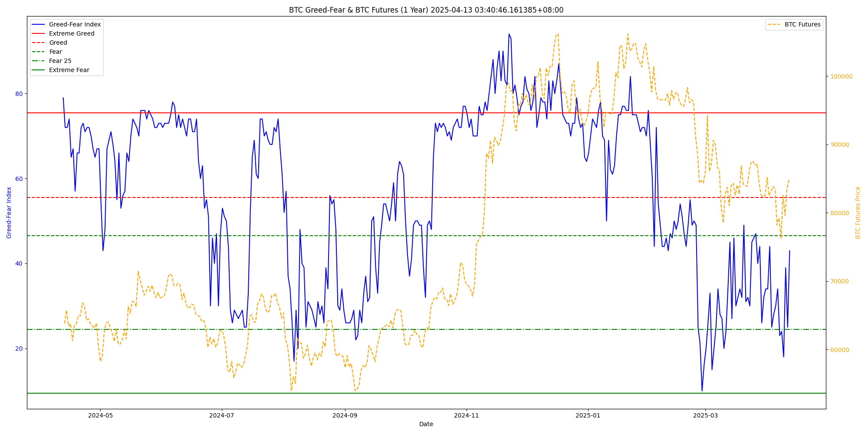Click the Extreme Greed legend entry
The width and height of the screenshot is (868, 434).
(72, 34)
